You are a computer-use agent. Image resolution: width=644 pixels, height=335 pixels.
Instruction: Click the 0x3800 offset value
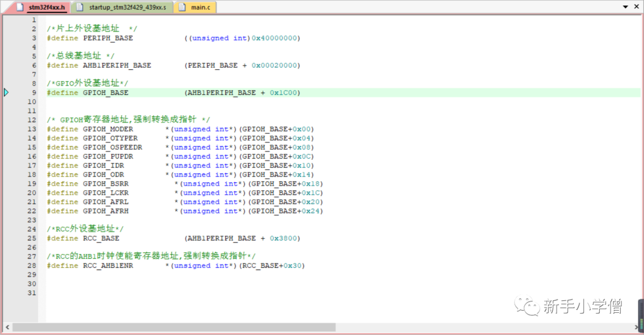283,238
